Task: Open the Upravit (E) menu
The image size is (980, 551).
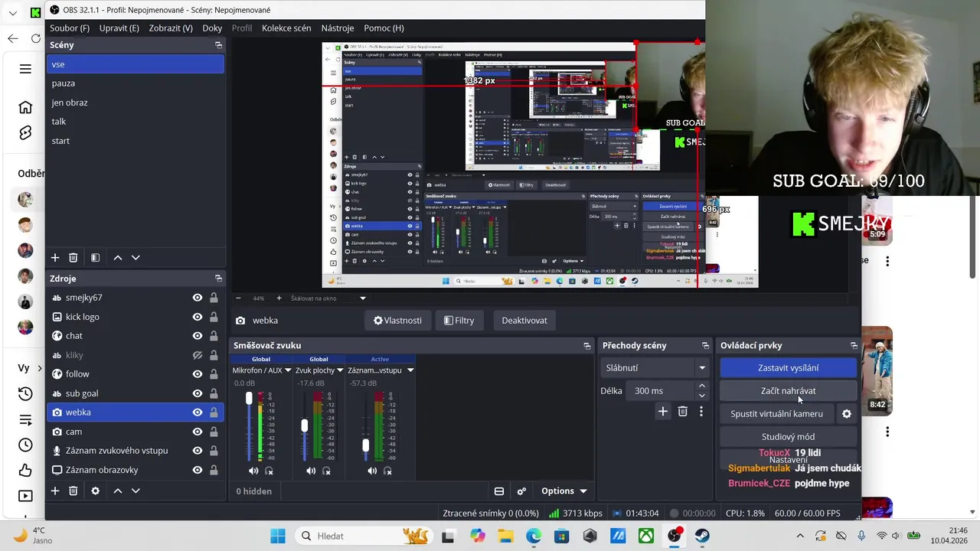Action: pyautogui.click(x=119, y=28)
